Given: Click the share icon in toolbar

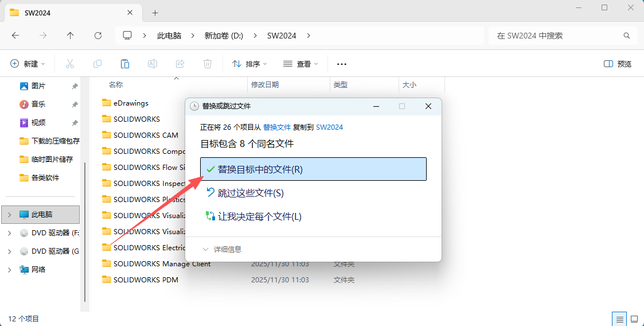Looking at the screenshot, I should pos(180,64).
